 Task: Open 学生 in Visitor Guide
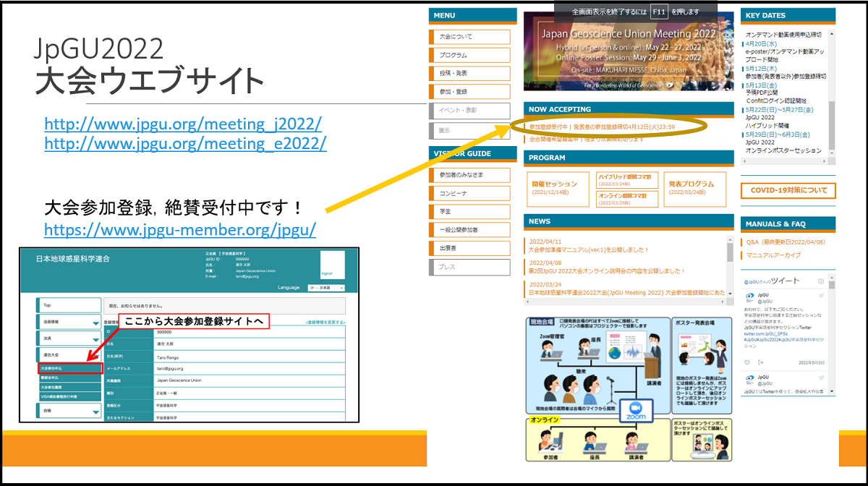pos(469,211)
